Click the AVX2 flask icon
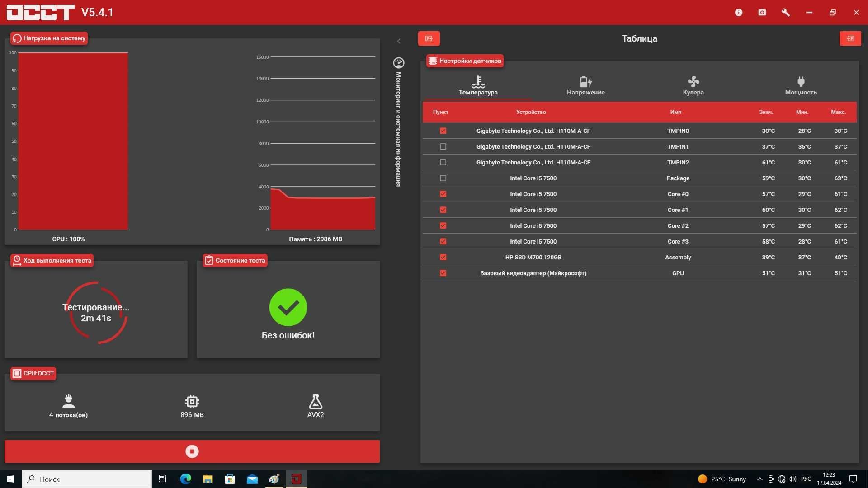 coord(316,401)
